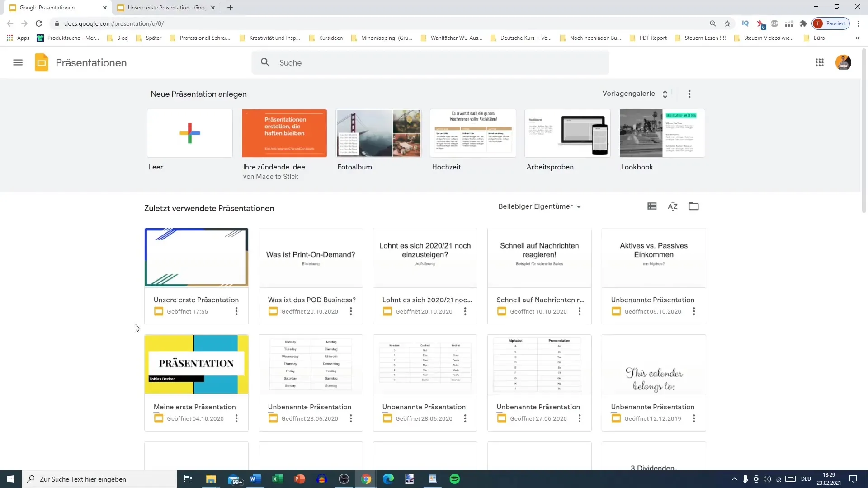
Task: Open A-Z sort options
Action: pos(673,206)
